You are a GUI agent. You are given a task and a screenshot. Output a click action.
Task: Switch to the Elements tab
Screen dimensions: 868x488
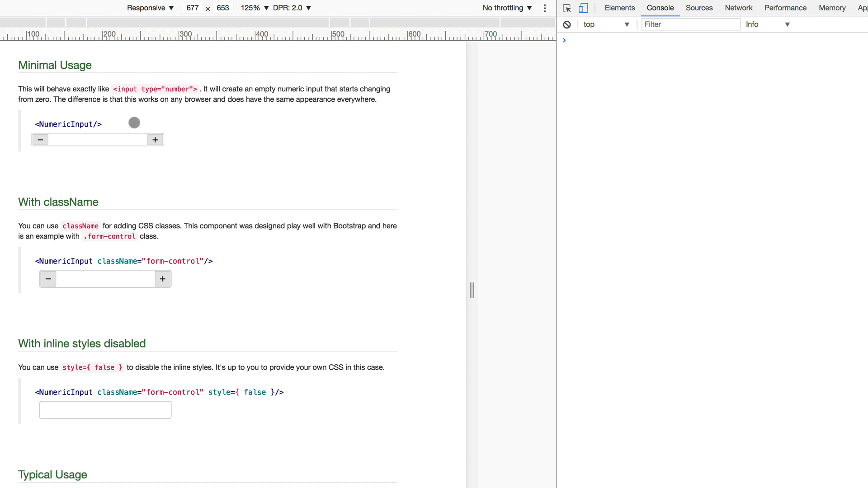619,8
